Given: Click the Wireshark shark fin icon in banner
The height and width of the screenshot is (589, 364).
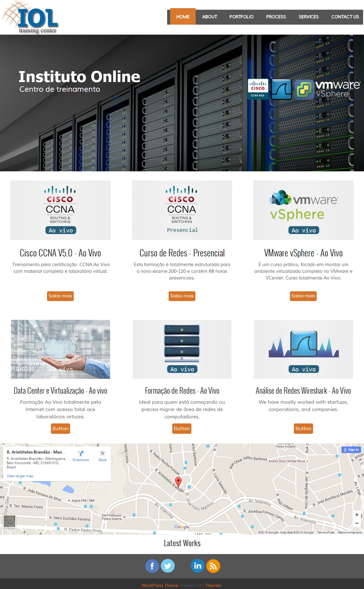Looking at the screenshot, I should tap(281, 89).
